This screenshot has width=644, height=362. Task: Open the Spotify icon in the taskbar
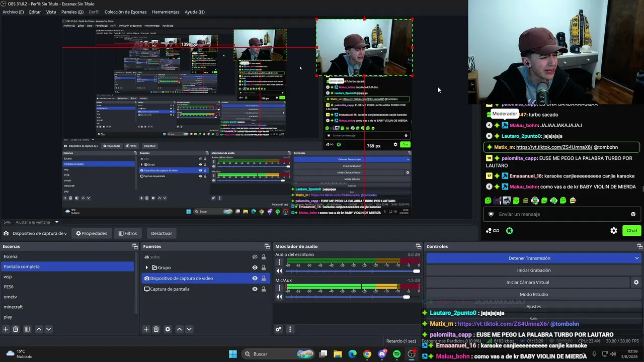click(x=396, y=354)
